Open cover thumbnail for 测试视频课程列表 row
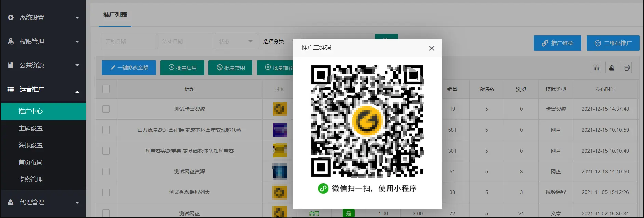This screenshot has width=644, height=218. point(279,192)
